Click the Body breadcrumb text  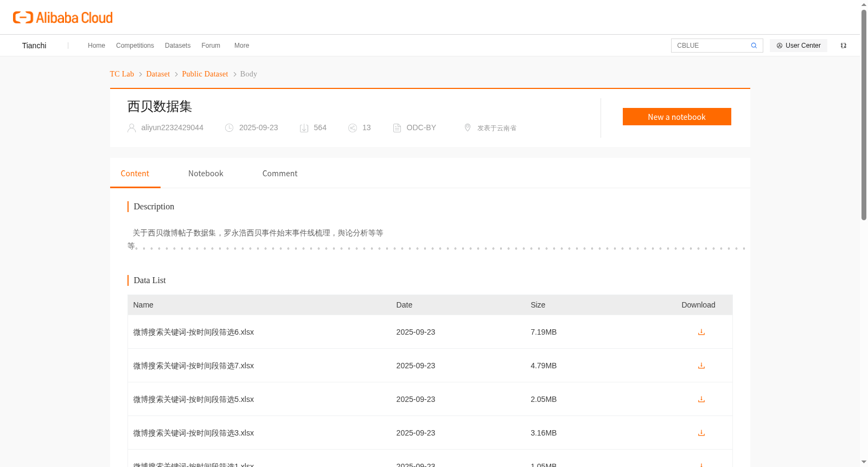click(x=248, y=74)
